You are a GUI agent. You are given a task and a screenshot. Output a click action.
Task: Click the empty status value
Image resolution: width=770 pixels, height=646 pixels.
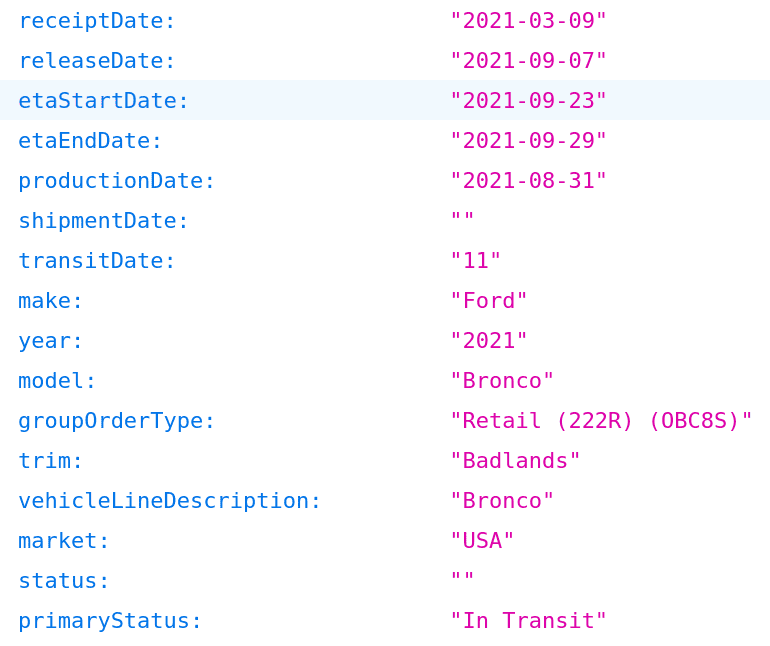[462, 577]
